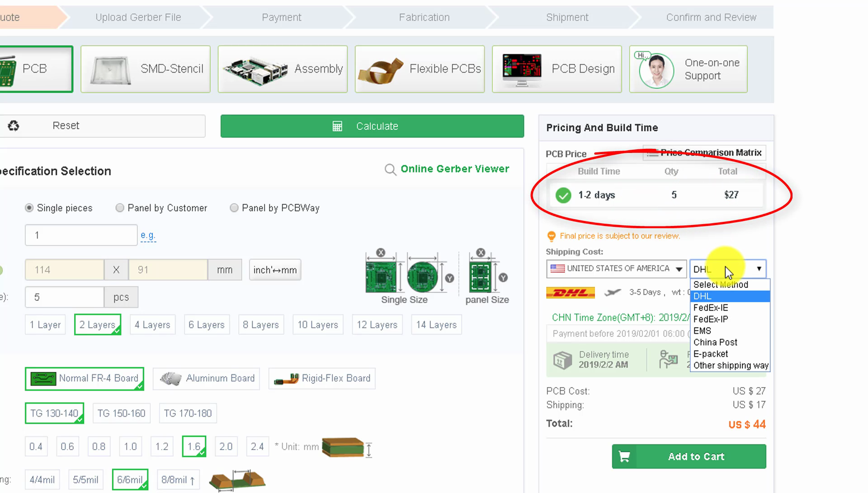868x493 pixels.
Task: Switch to the SMD-Stencil tab
Action: tap(146, 69)
